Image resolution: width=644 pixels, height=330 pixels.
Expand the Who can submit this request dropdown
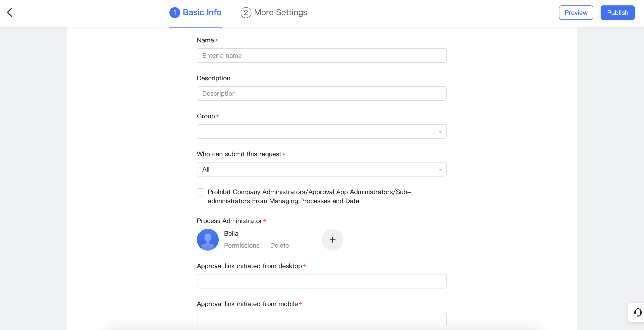[322, 169]
